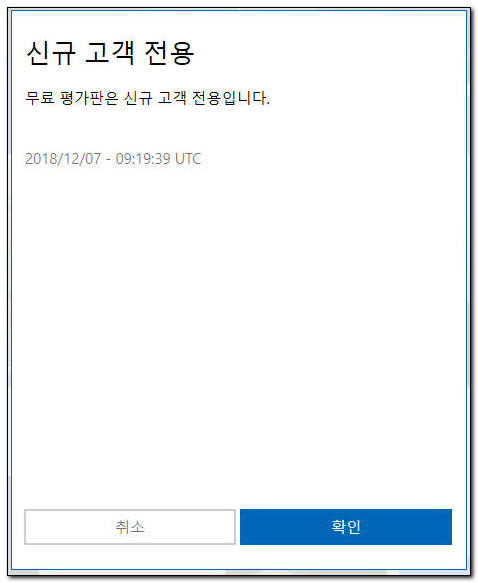This screenshot has width=478, height=583.
Task: Click the 확인 confirm button
Action: (346, 526)
